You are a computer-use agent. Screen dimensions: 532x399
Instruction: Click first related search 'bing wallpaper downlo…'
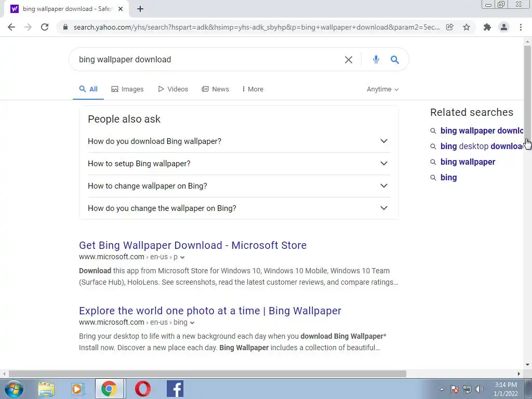pyautogui.click(x=482, y=130)
